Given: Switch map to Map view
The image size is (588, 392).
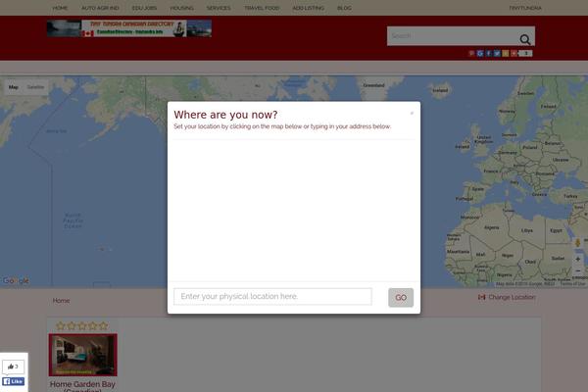Looking at the screenshot, I should [x=14, y=87].
